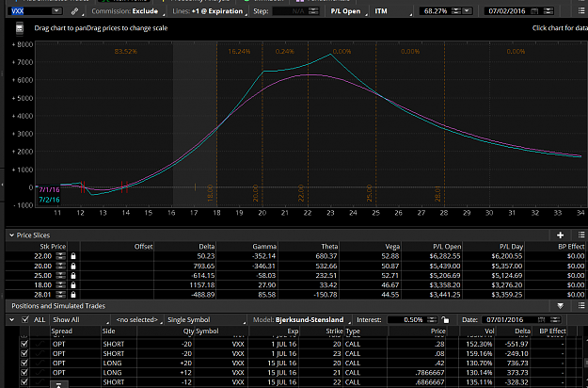The image size is (588, 388).
Task: Click the 18.00 price slice line on chart
Action: click(217, 123)
